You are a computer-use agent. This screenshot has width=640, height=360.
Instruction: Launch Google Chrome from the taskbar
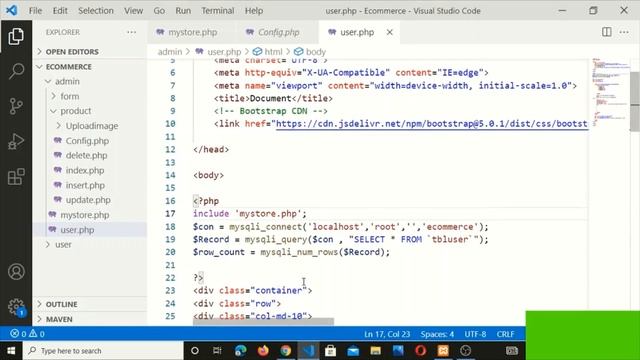[x=285, y=351]
